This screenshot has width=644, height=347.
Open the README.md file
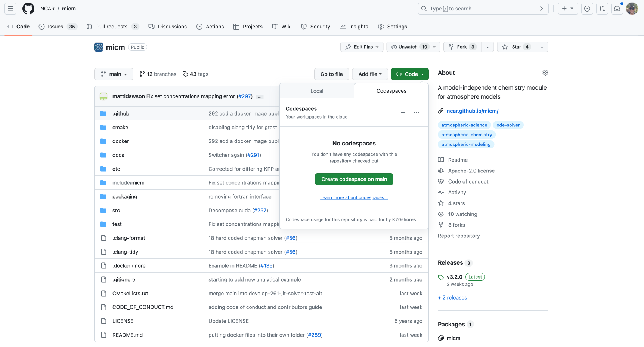[x=127, y=335]
